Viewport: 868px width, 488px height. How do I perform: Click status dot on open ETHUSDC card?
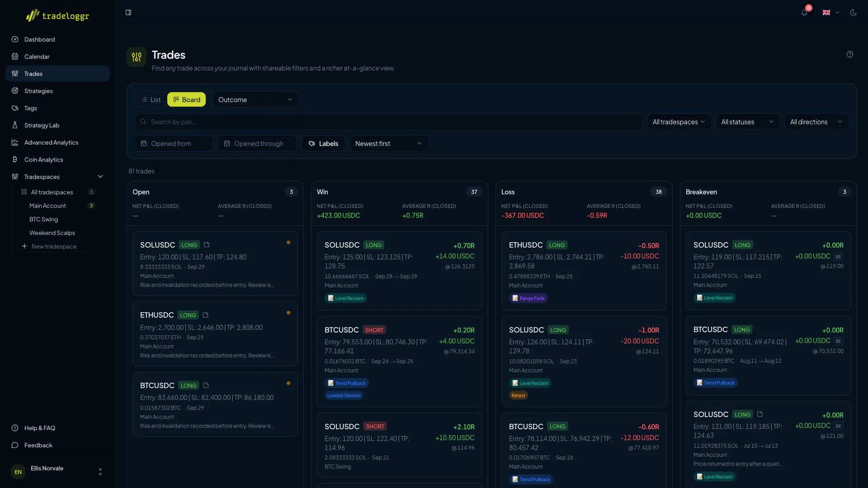(x=288, y=313)
